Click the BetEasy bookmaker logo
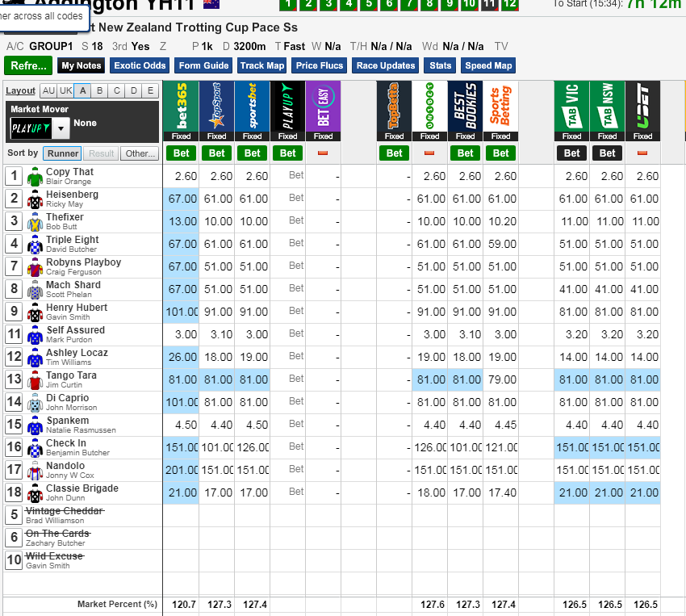686x616 pixels. (323, 106)
